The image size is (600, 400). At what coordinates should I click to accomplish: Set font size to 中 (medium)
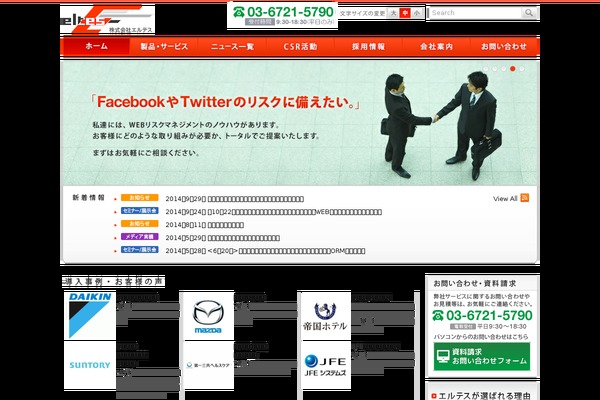click(x=405, y=13)
